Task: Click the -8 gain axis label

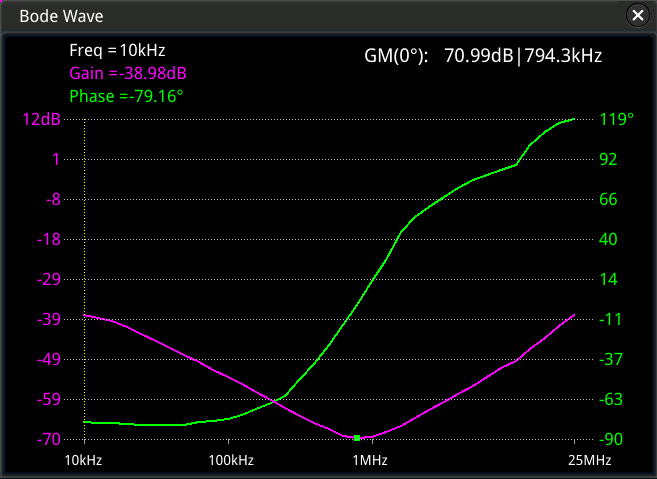Action: tap(53, 199)
